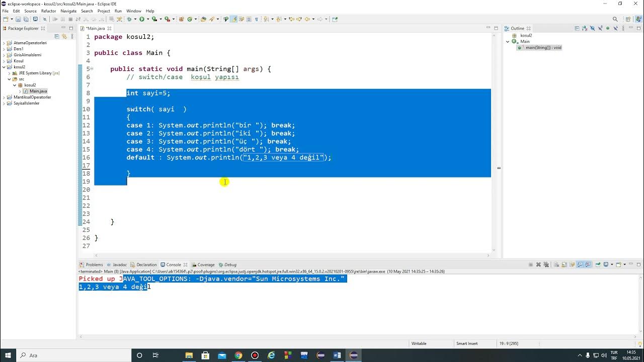This screenshot has width=644, height=362.
Task: Click the Open Perspective icon
Action: (627, 19)
